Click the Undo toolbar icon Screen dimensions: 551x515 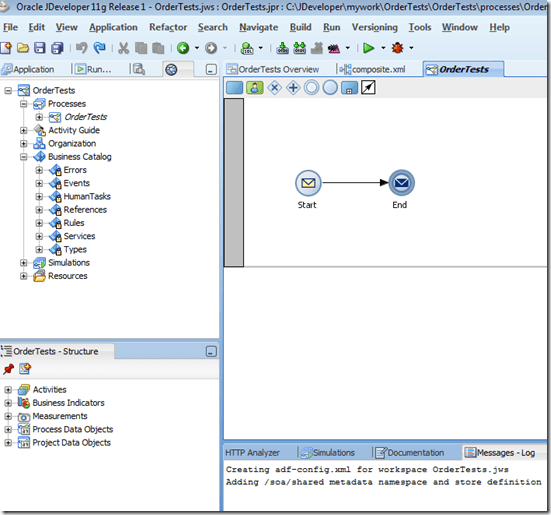click(82, 48)
